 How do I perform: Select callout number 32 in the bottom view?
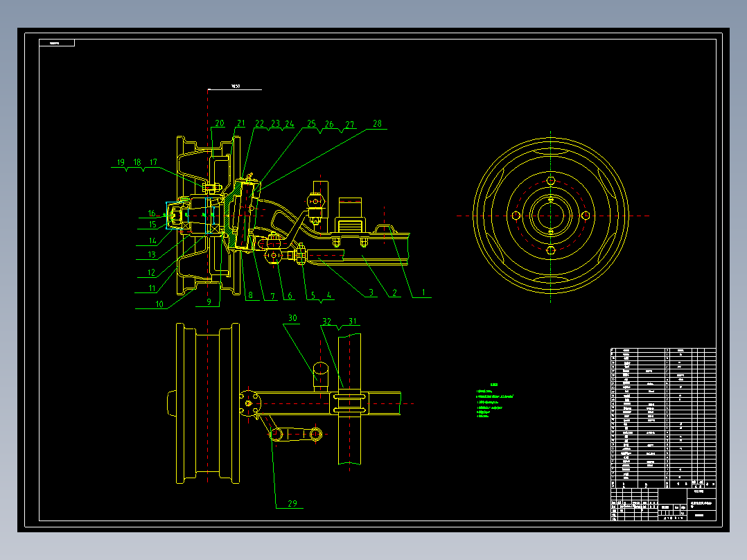tap(326, 321)
